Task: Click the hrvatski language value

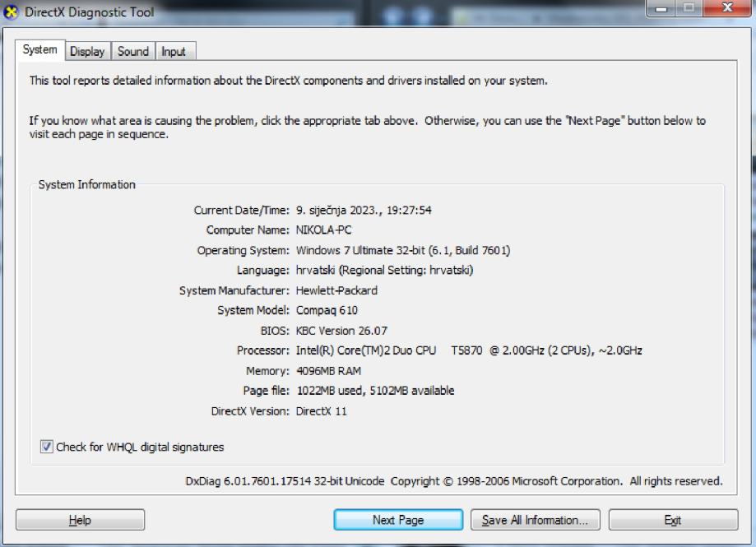Action: click(384, 270)
